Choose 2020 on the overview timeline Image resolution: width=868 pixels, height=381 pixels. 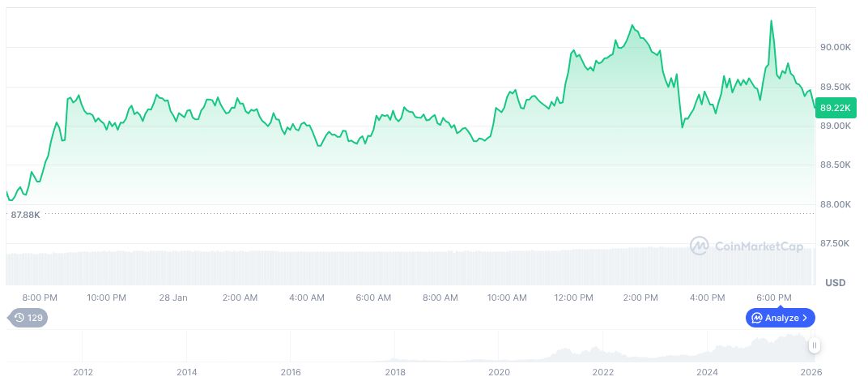click(500, 372)
